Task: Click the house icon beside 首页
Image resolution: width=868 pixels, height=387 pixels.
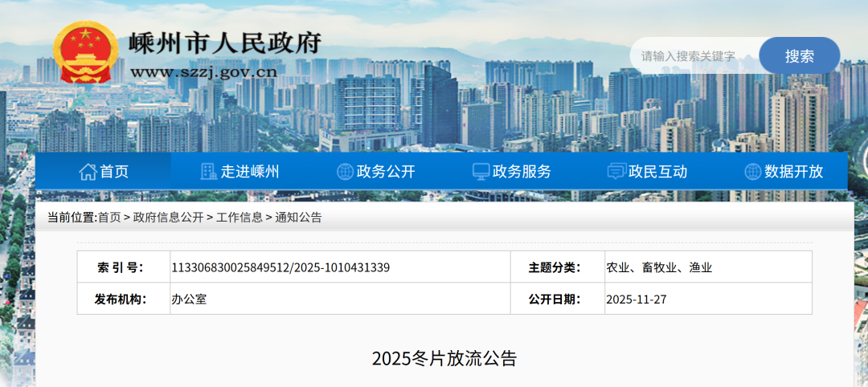Action: point(88,171)
